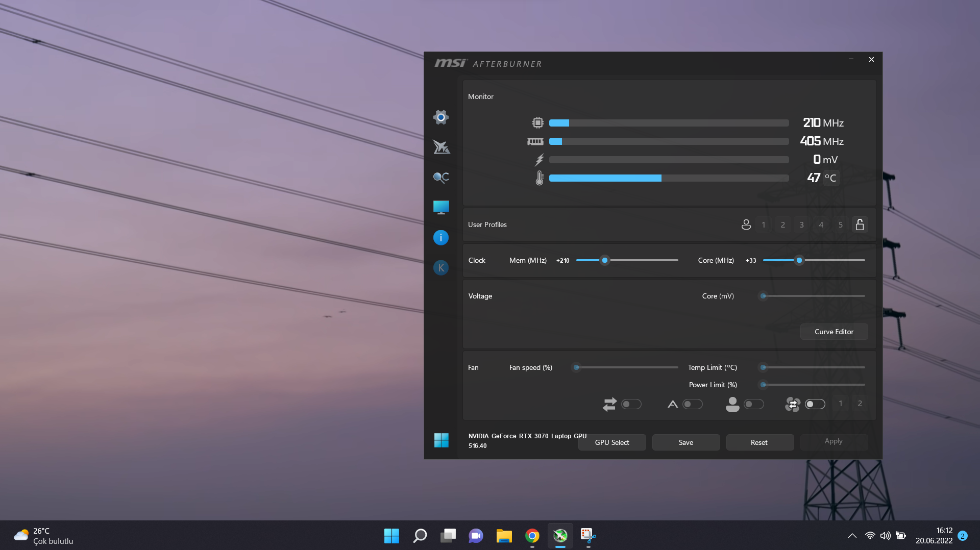980x550 pixels.
Task: Open the Snipping Tool taskbar icon
Action: click(x=589, y=535)
